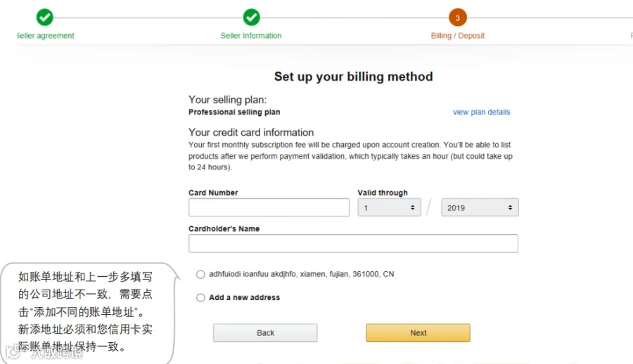Select the xiamen, fujian existing address option
The image size is (633, 364).
click(200, 275)
